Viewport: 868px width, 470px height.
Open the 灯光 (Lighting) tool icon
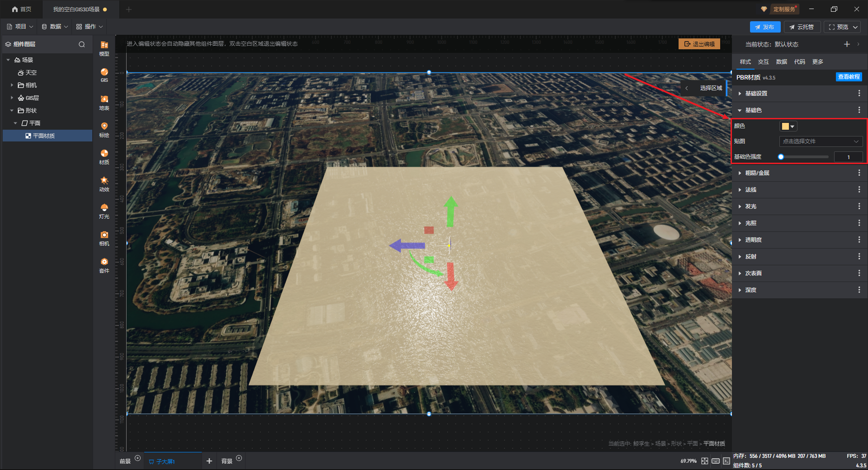click(104, 210)
